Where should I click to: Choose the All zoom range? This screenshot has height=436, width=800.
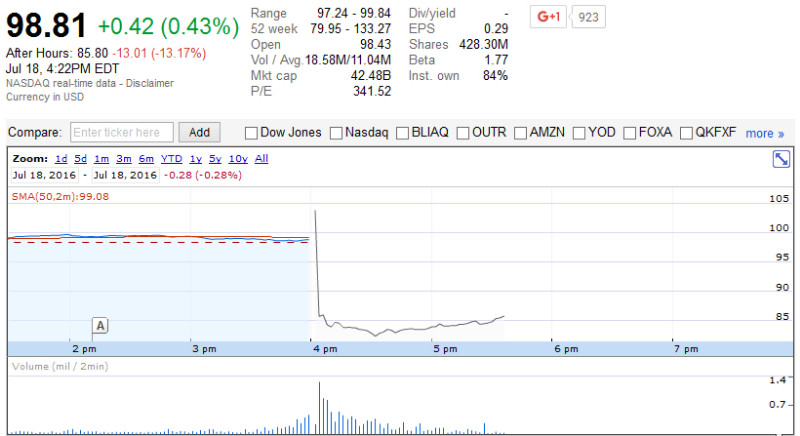(261, 159)
